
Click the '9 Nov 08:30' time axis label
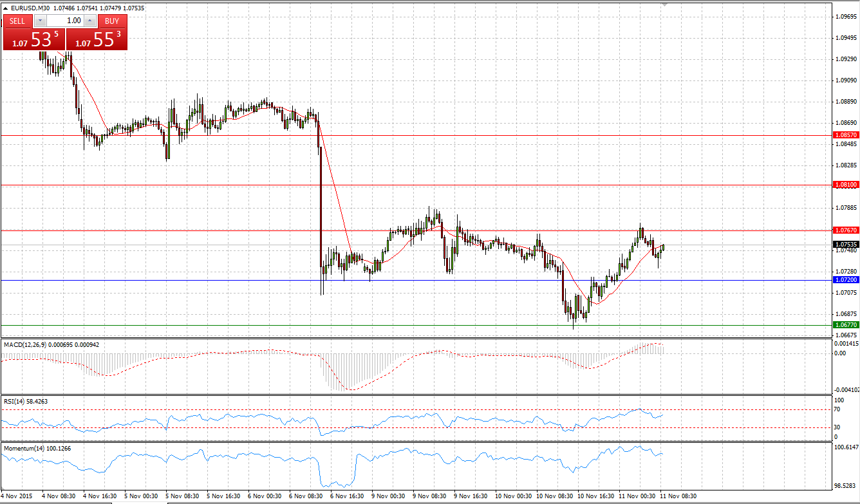point(429,496)
